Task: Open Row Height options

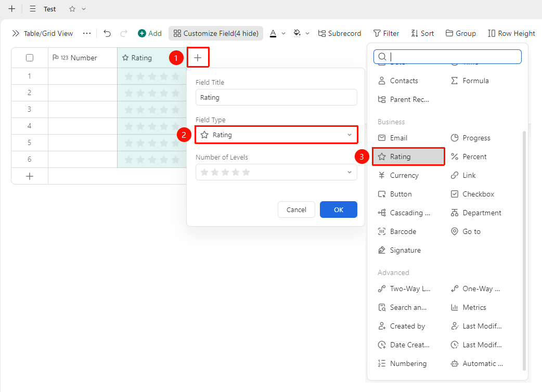Action: pos(511,33)
